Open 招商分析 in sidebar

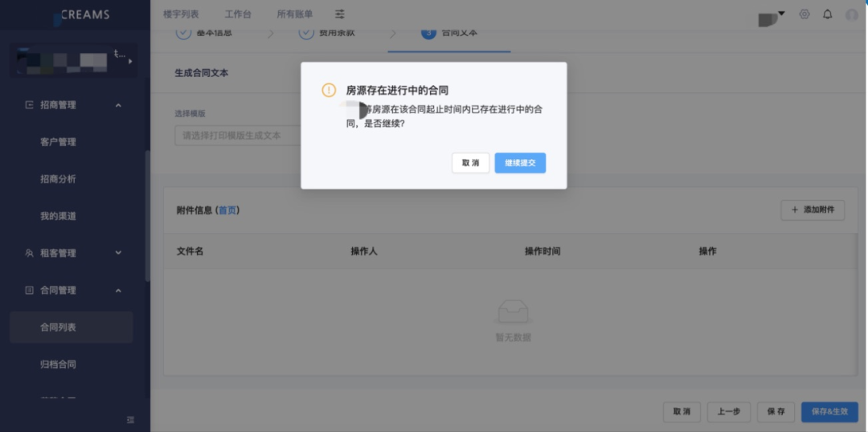[58, 179]
